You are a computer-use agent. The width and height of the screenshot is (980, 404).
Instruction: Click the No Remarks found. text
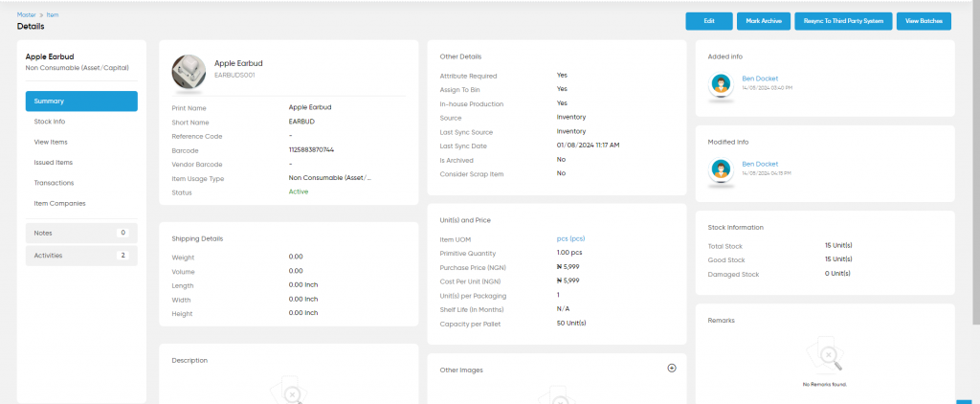[824, 384]
